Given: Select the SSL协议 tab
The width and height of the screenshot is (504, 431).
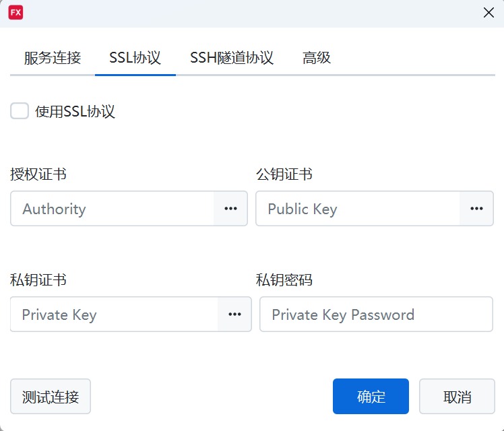Looking at the screenshot, I should click(135, 58).
